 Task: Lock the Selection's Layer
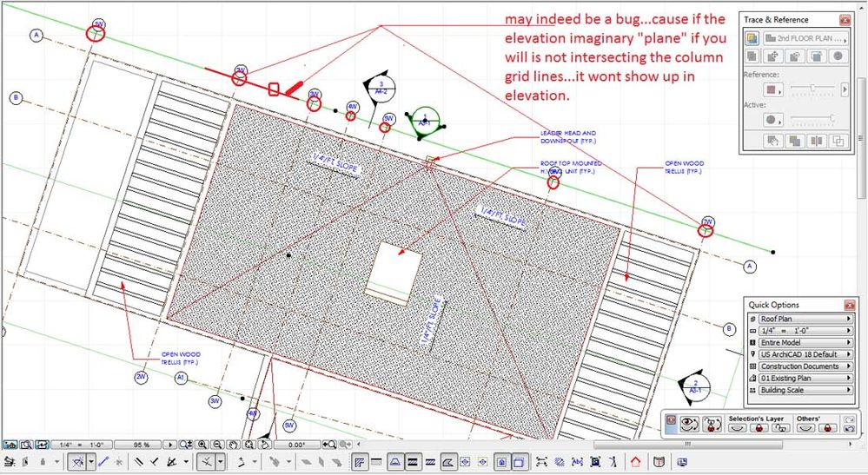759,428
